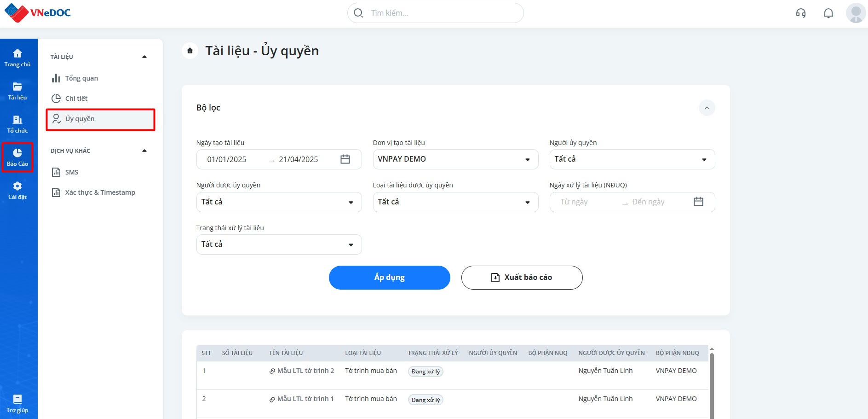Viewport: 868px width, 419px height.
Task: Open calendar for Ngày tạo tài liệu
Action: click(x=345, y=159)
